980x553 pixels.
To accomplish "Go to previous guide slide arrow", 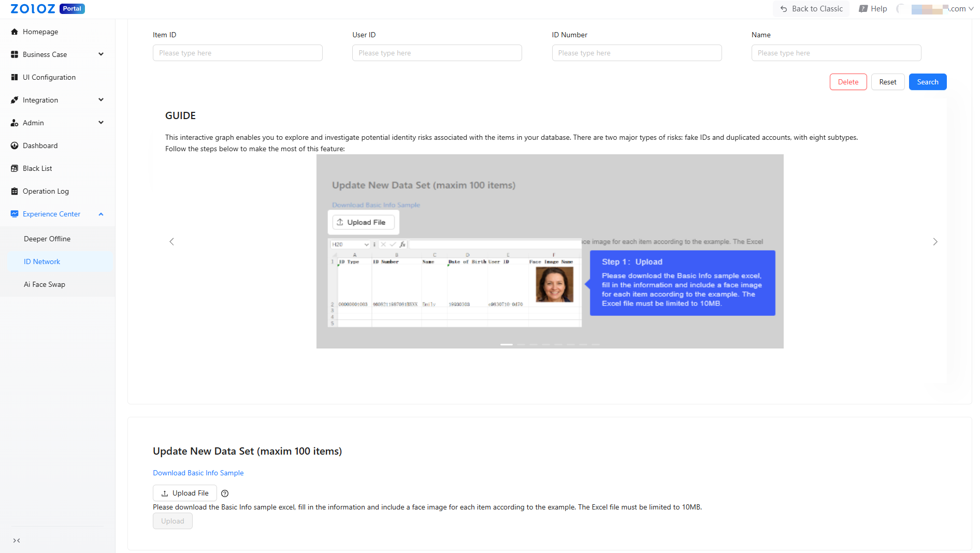I will pyautogui.click(x=172, y=242).
